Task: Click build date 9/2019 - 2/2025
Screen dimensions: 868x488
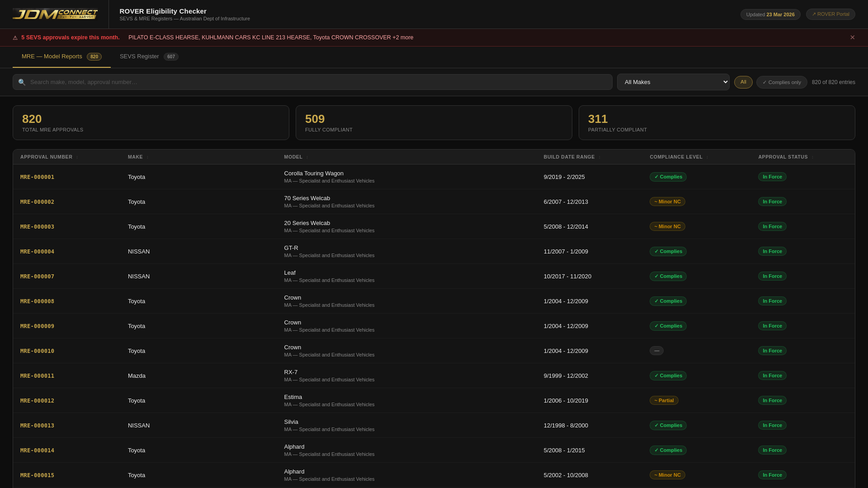Action: pos(564,177)
